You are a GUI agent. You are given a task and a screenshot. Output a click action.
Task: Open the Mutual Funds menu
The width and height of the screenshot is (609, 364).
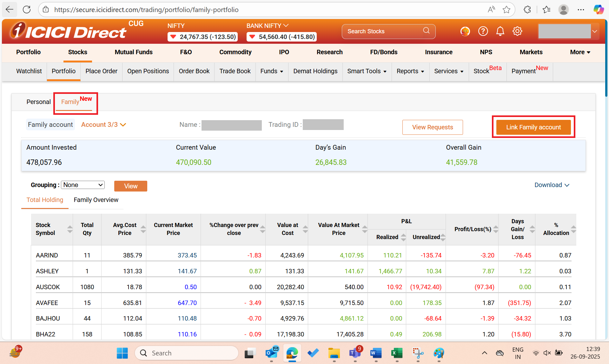tap(134, 52)
